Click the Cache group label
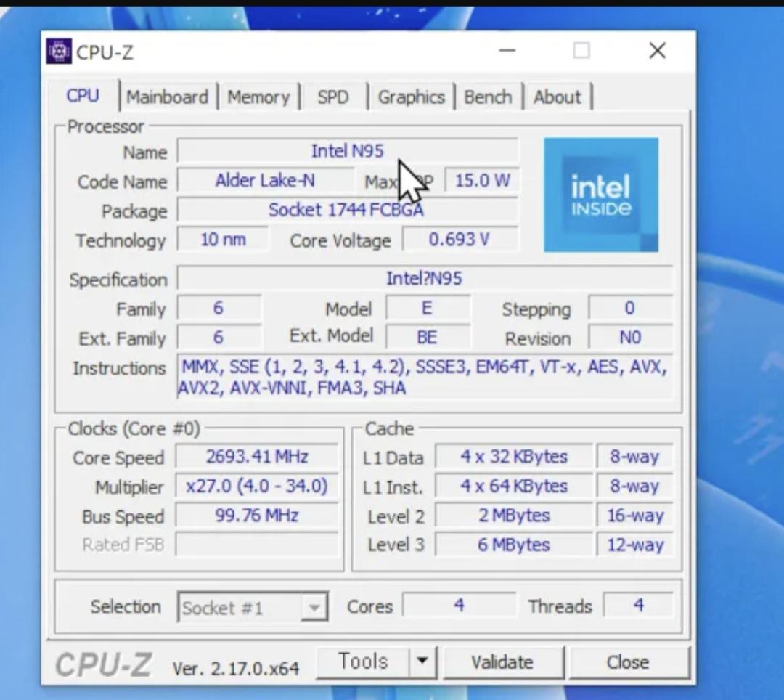 click(x=390, y=428)
